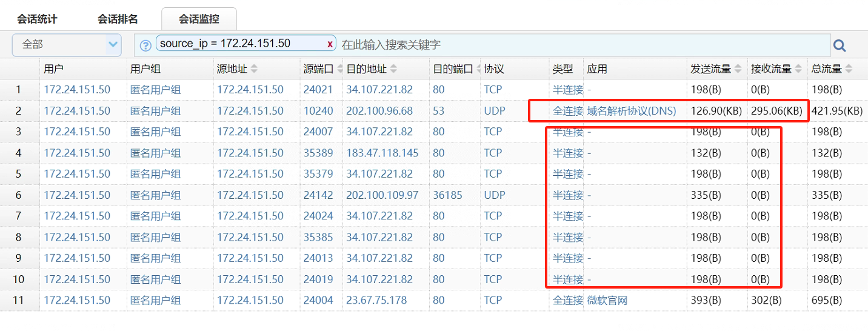Click source port 24021
The image size is (868, 331).
point(318,90)
